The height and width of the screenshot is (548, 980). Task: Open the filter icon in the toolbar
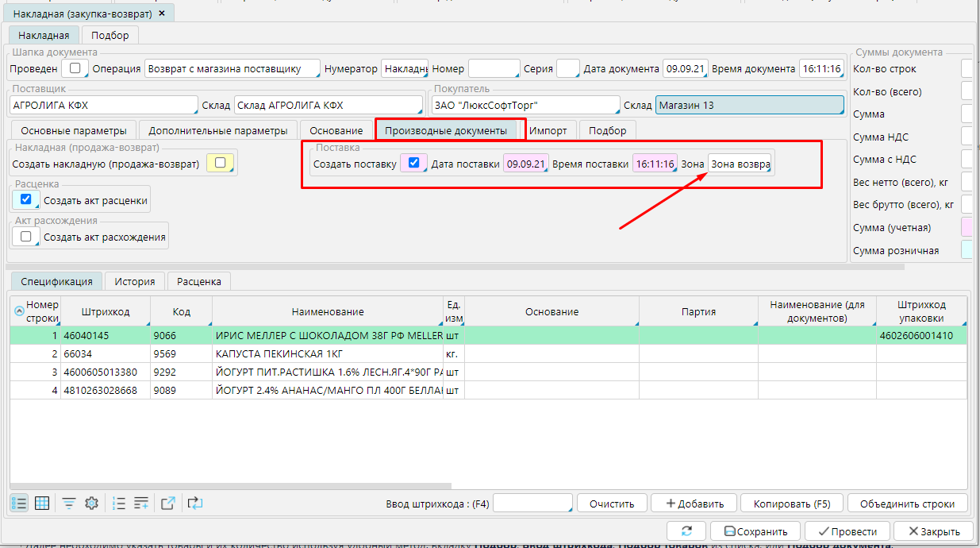pos(69,503)
